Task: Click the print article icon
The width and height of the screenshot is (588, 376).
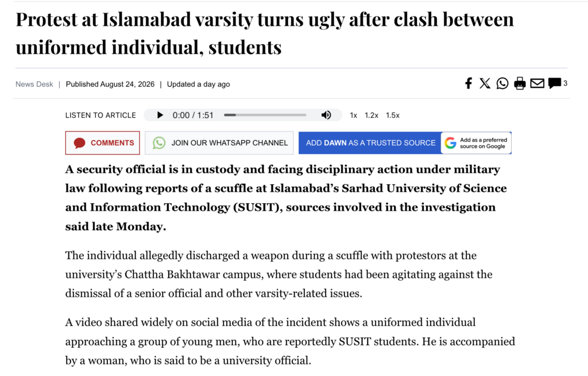Action: (520, 83)
